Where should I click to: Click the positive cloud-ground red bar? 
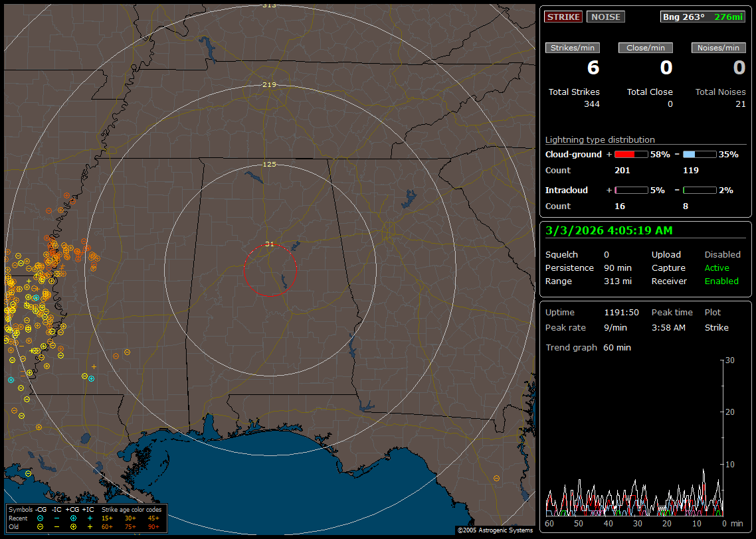point(631,155)
